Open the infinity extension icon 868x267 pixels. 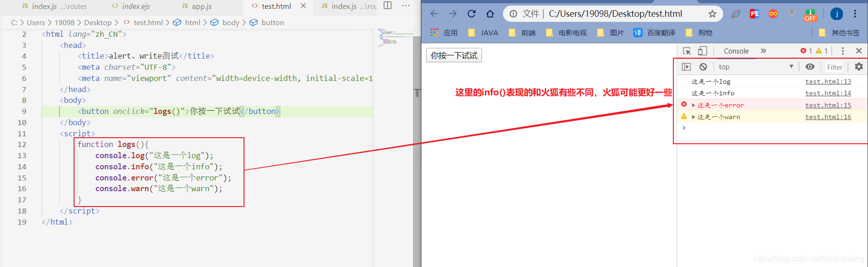[773, 14]
